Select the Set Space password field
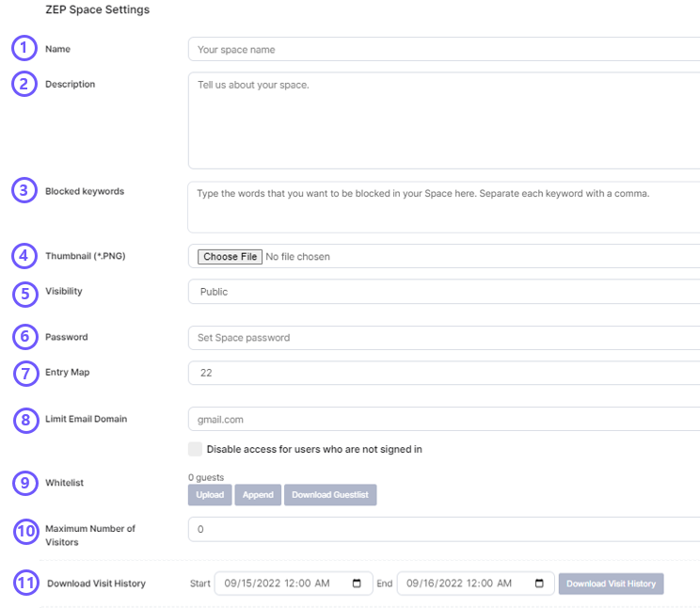The image size is (700, 608). [x=442, y=338]
